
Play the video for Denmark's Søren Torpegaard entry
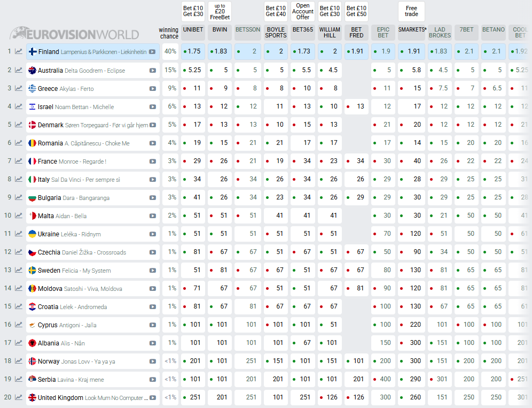[153, 125]
